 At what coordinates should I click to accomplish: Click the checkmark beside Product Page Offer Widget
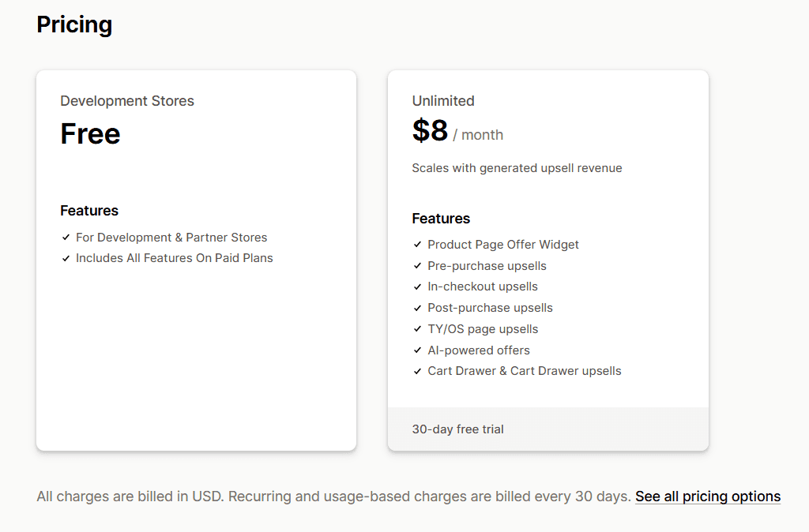pyautogui.click(x=417, y=244)
